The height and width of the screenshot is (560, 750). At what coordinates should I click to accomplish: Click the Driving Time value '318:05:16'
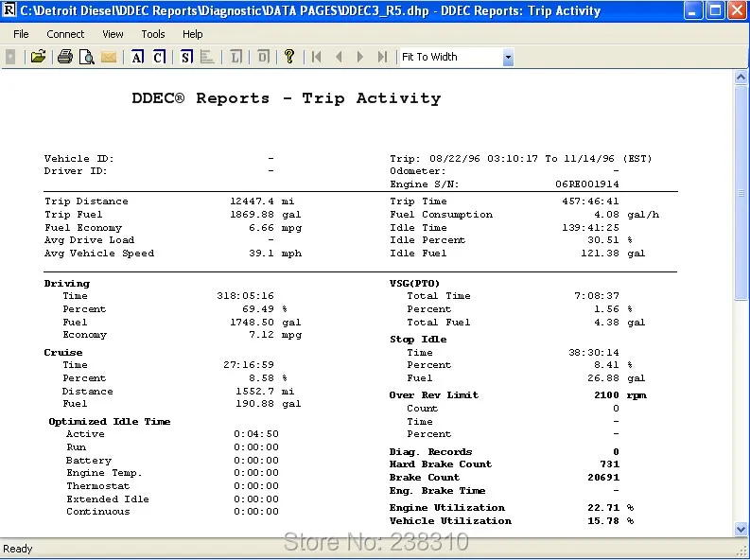pos(245,296)
